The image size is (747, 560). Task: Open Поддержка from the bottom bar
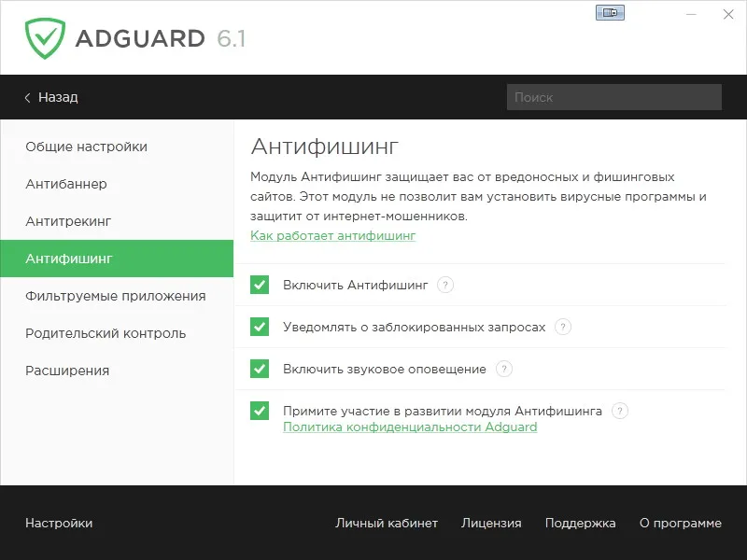[x=580, y=523]
